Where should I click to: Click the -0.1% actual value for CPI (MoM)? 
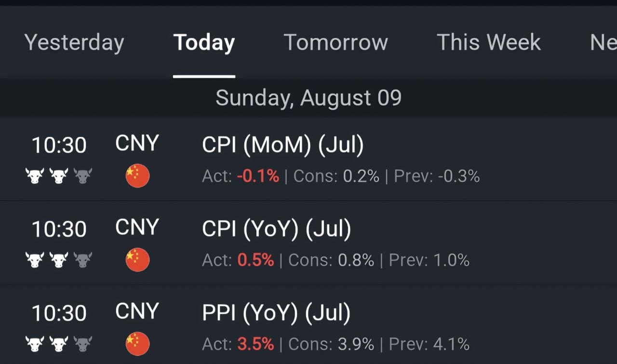point(258,176)
